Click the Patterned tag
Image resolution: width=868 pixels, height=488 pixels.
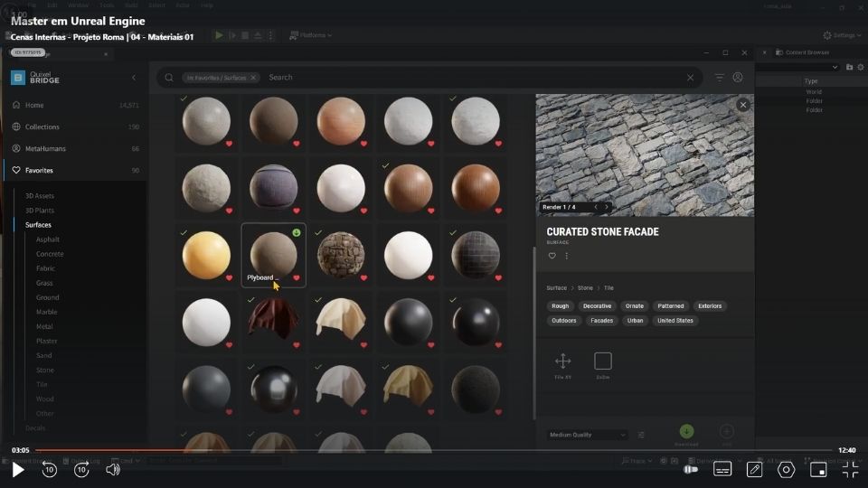point(670,306)
